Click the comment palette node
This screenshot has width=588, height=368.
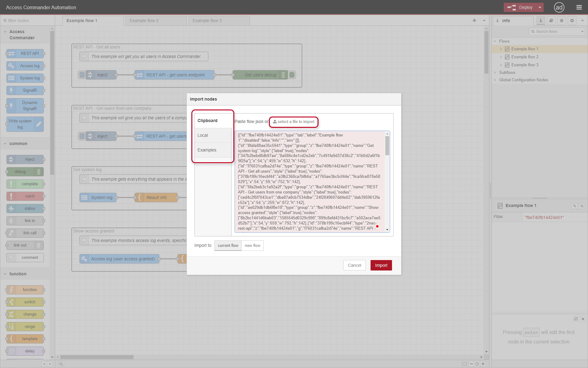pyautogui.click(x=25, y=258)
